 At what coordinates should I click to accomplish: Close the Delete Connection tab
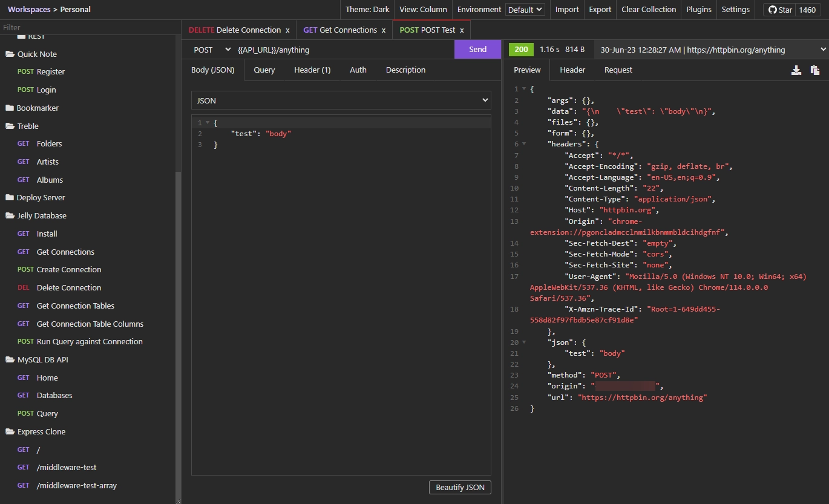(x=287, y=30)
